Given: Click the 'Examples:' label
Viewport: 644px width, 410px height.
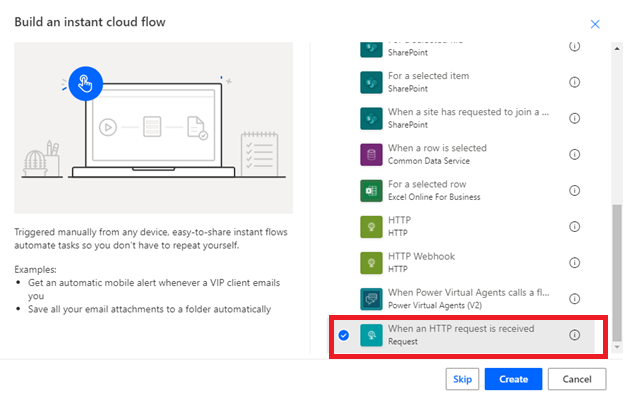Looking at the screenshot, I should (x=35, y=269).
